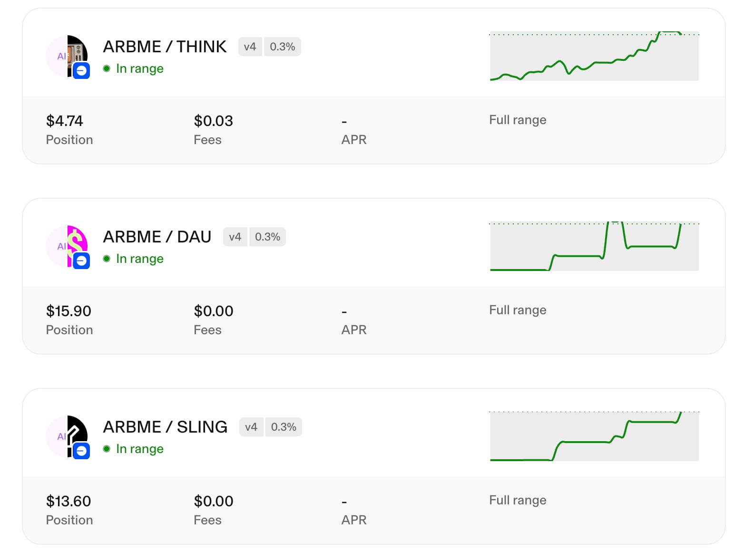Click the ARBME / DAU token pair icon
This screenshot has height=560, width=744.
pyautogui.click(x=67, y=246)
